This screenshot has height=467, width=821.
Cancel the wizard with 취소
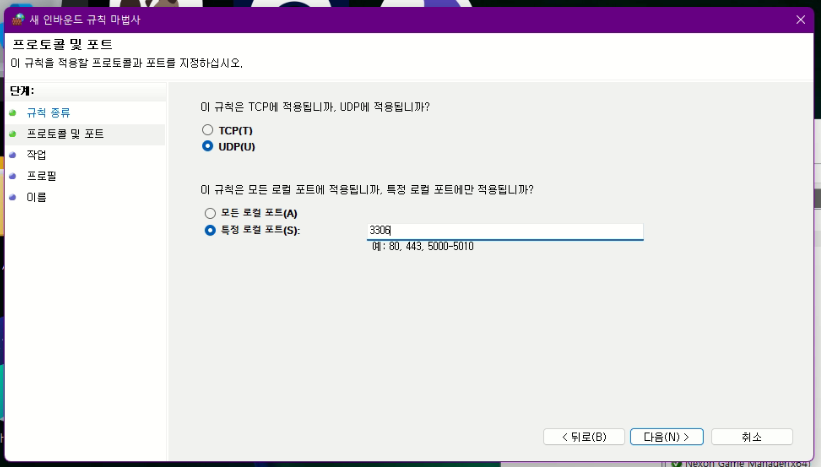[x=752, y=437]
